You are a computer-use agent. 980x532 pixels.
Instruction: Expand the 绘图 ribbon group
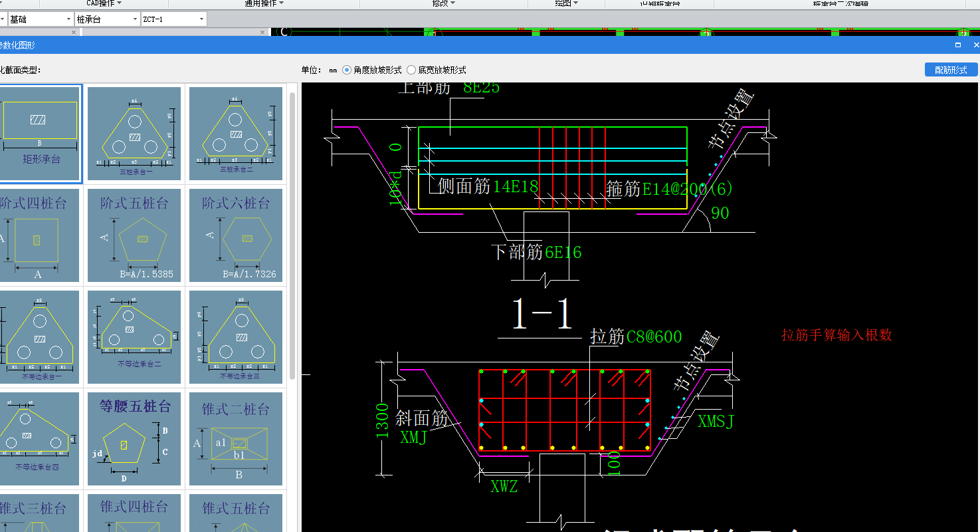click(x=567, y=3)
